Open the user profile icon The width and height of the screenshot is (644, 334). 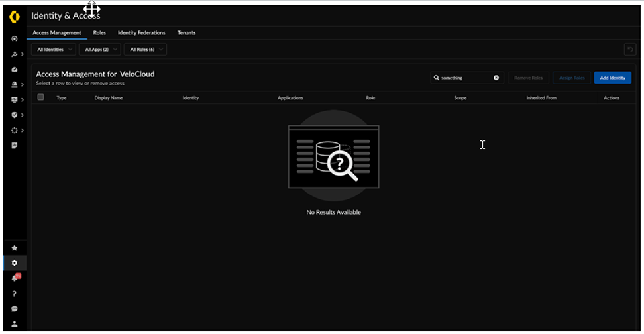tap(14, 324)
